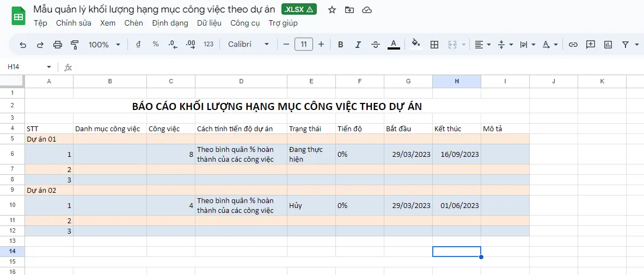Expand the filter views dropdown arrow
This screenshot has height=275, width=644.
(637, 45)
